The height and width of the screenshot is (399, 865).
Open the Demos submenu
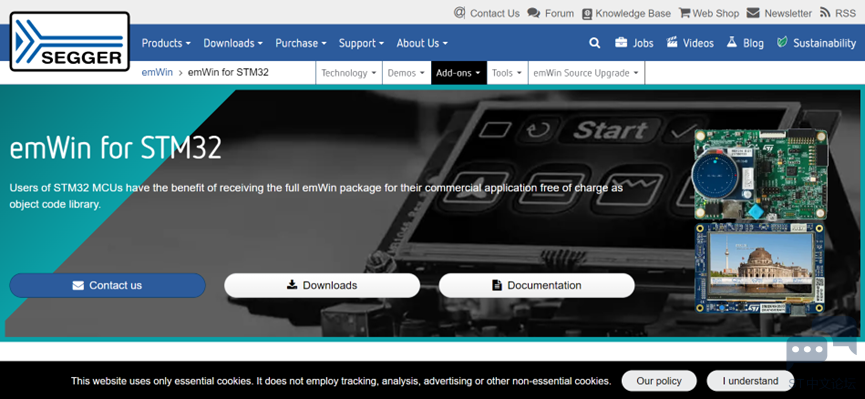pos(407,73)
